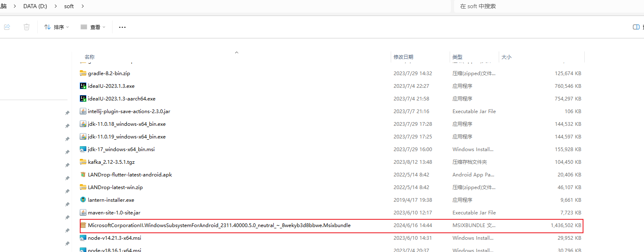This screenshot has width=644, height=252.
Task: Click date 2019/4/17 19:38 cell
Action: point(413,200)
